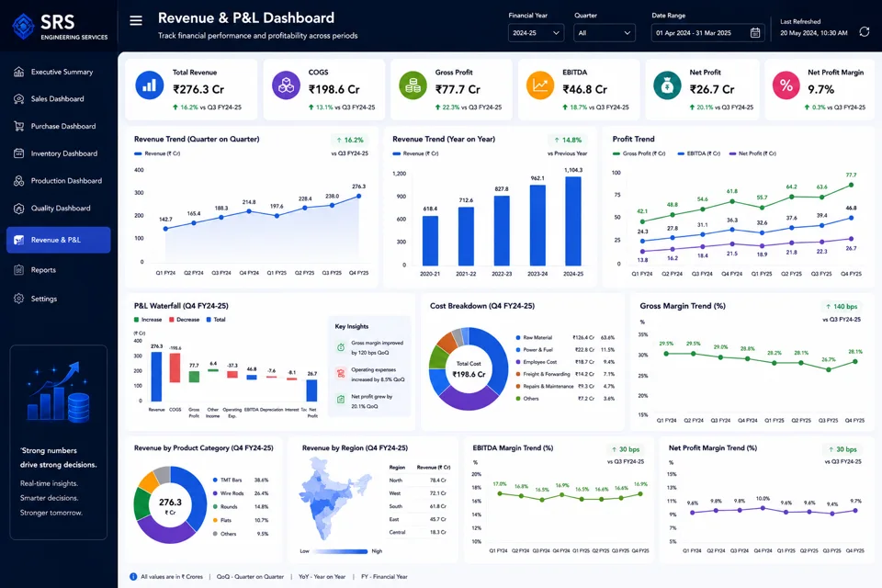The height and width of the screenshot is (588, 882).
Task: Click Central region row showing 18.3 Cr
Action: pyautogui.click(x=420, y=532)
